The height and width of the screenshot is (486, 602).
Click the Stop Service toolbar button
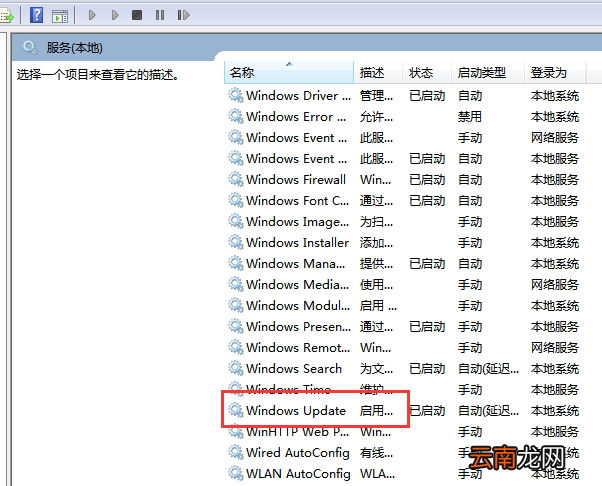pos(137,15)
